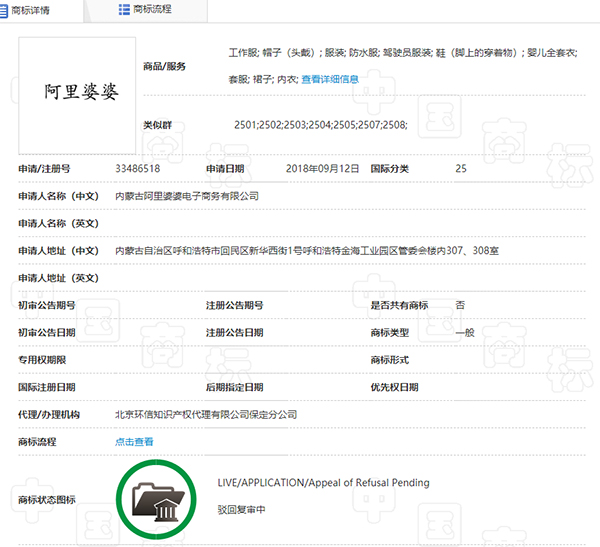This screenshot has width=600, height=547.
Task: Click applicant name 内蒙古阿里婆婆电子商务有限公司
Action: pos(187,196)
